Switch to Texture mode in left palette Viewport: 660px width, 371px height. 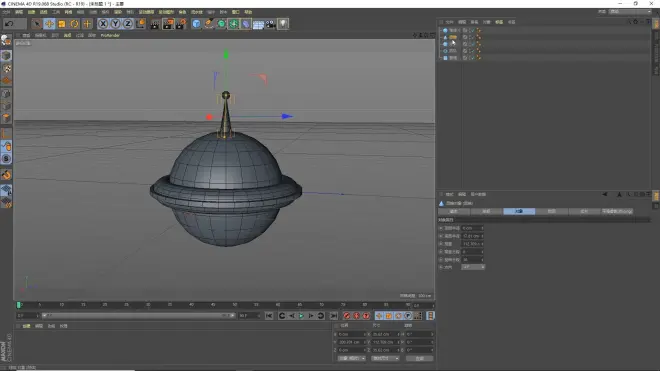[6, 68]
